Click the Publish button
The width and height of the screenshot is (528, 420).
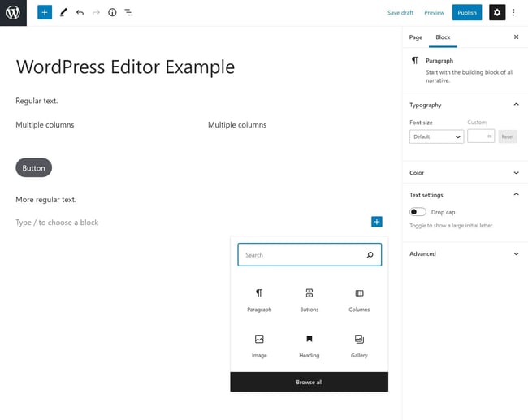[467, 12]
